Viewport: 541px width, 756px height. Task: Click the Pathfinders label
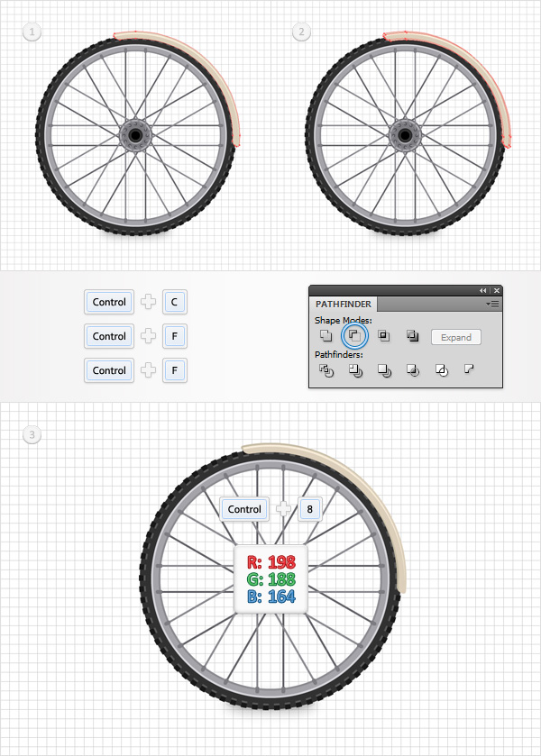click(339, 354)
